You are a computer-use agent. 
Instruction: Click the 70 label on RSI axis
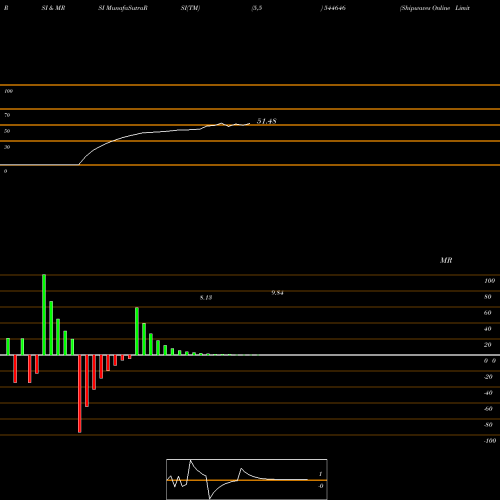(x=7, y=115)
